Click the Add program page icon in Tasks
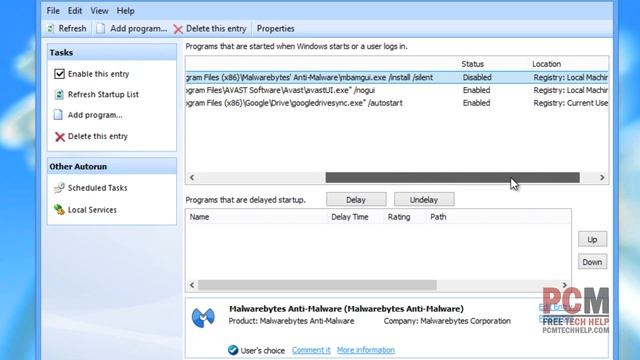The image size is (640, 360). [x=58, y=115]
